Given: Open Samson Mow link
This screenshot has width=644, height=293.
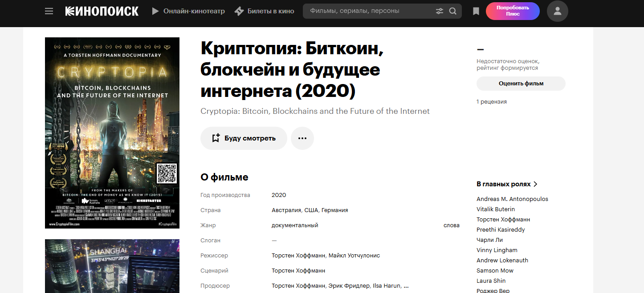Looking at the screenshot, I should (495, 271).
